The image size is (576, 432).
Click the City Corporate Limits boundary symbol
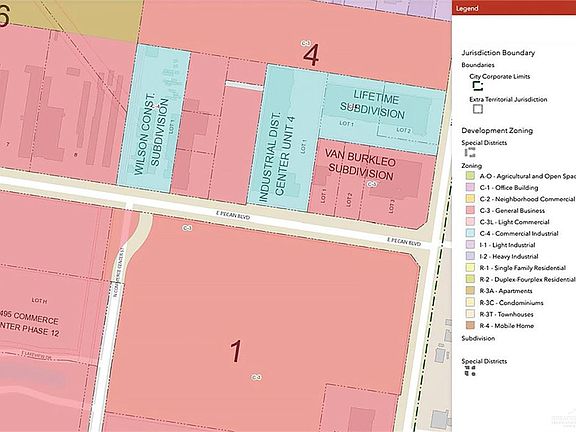[477, 86]
